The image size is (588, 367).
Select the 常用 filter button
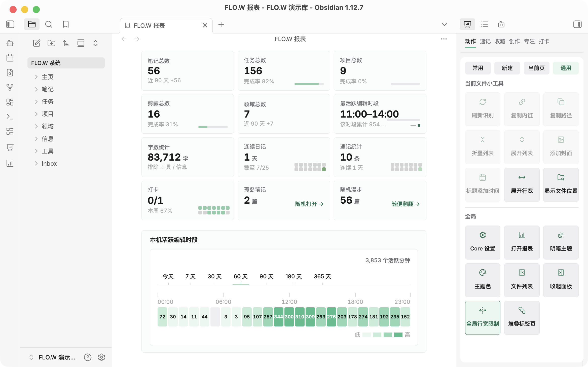[478, 68]
